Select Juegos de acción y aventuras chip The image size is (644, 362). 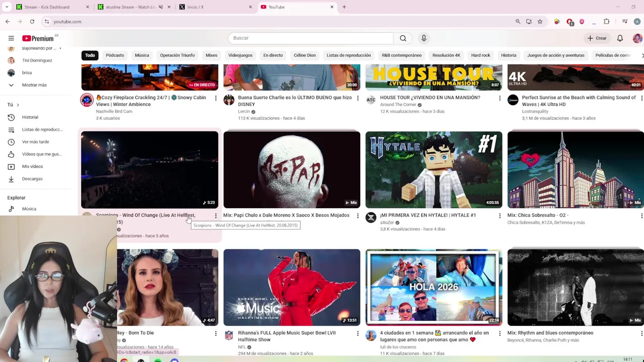(x=556, y=55)
